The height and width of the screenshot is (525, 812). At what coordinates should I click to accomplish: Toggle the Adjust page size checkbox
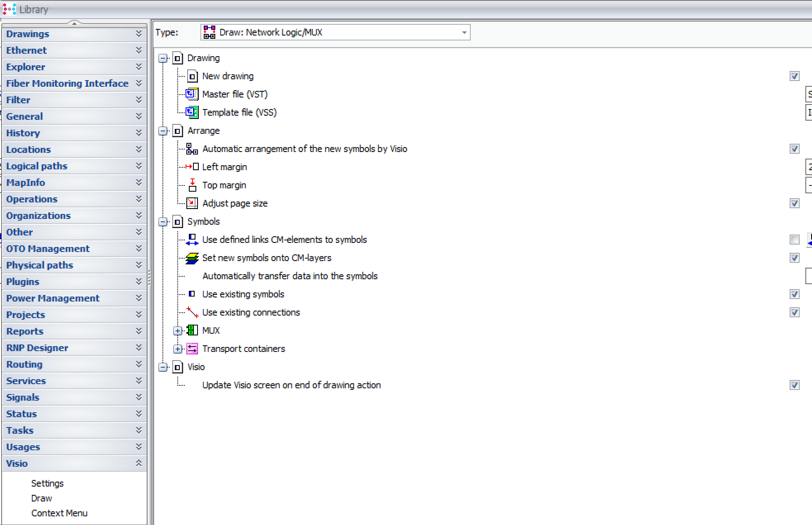794,203
